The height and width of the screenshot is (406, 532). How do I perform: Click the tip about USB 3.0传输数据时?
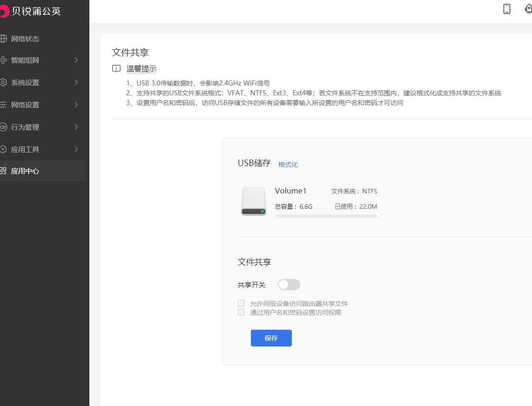pyautogui.click(x=198, y=83)
